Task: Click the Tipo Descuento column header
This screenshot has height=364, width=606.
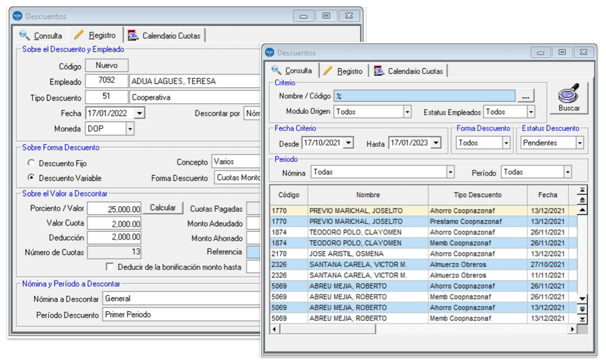Action: (x=478, y=195)
